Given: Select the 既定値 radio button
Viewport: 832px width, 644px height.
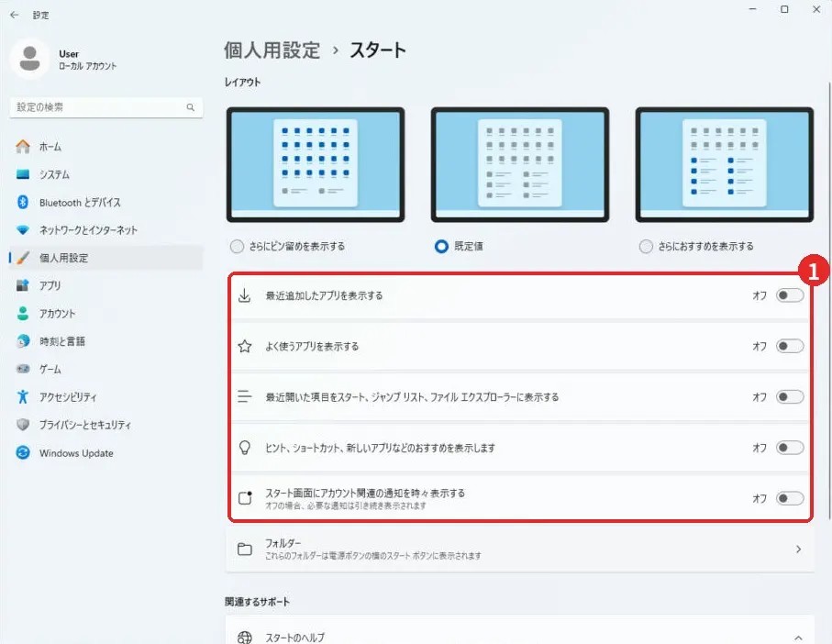Looking at the screenshot, I should 441,246.
